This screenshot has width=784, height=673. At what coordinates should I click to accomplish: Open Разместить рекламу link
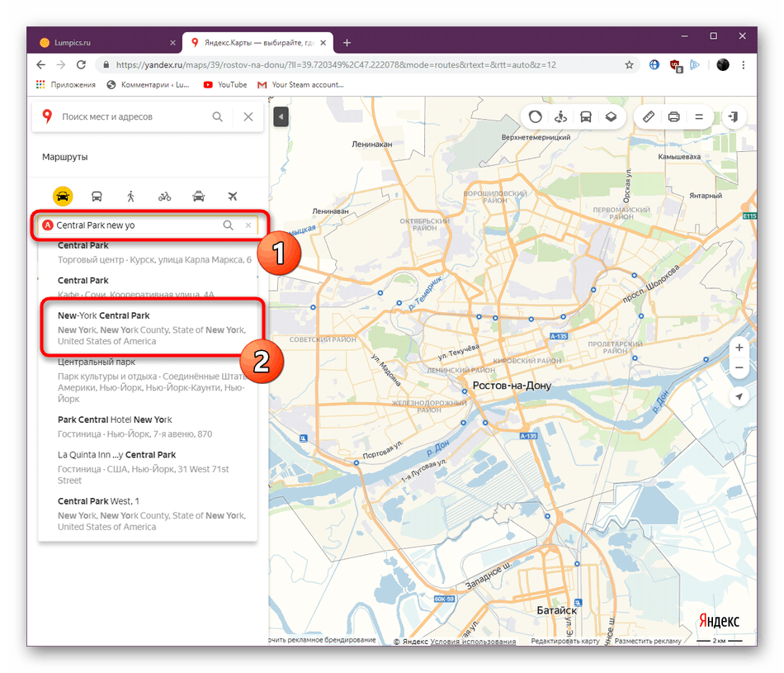648,641
